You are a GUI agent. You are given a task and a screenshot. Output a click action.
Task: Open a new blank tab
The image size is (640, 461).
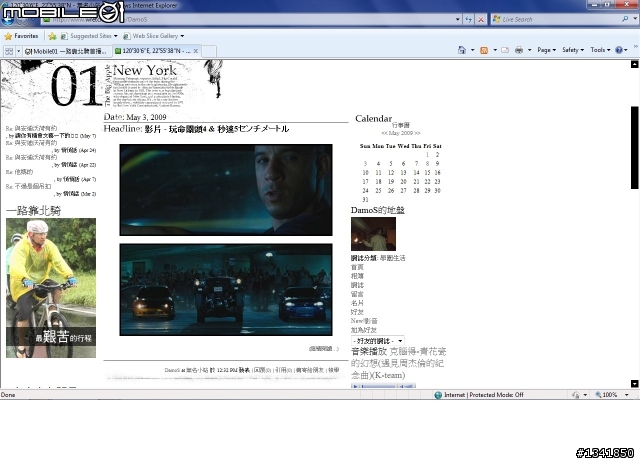point(209,51)
